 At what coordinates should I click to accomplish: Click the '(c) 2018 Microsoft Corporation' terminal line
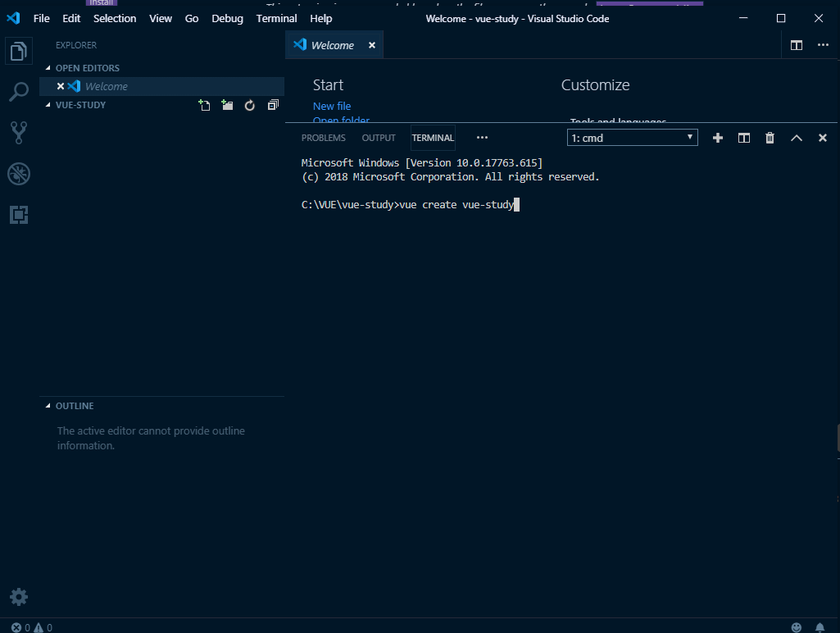[x=450, y=177]
